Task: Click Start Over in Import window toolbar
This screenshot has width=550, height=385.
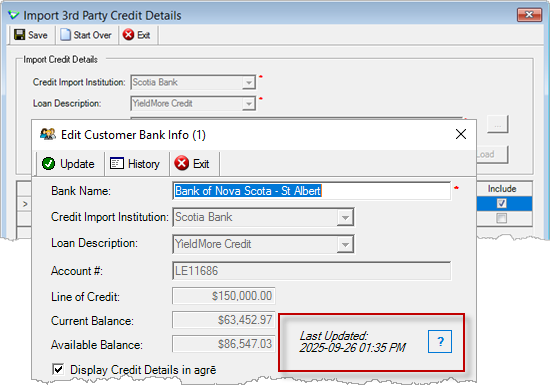Action: coord(86,35)
